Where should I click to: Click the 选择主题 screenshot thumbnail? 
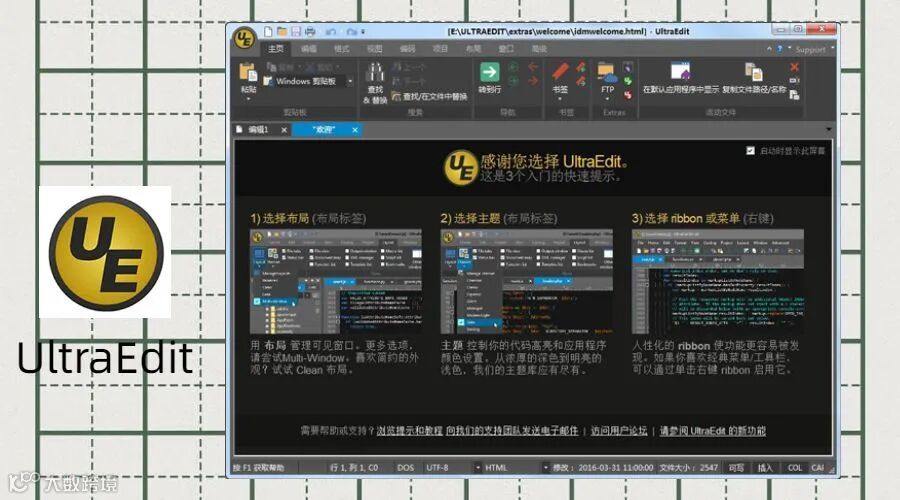tap(526, 282)
